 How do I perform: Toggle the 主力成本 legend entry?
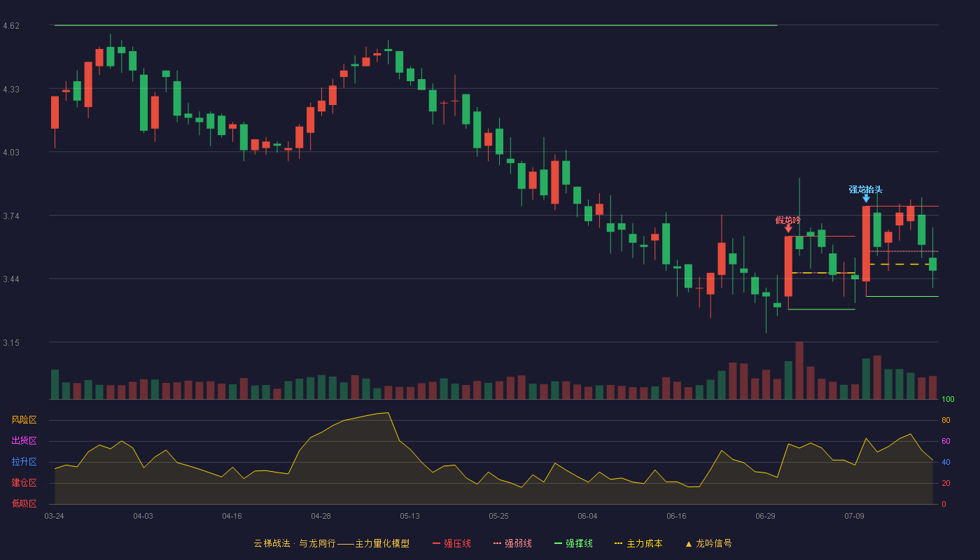click(x=638, y=543)
